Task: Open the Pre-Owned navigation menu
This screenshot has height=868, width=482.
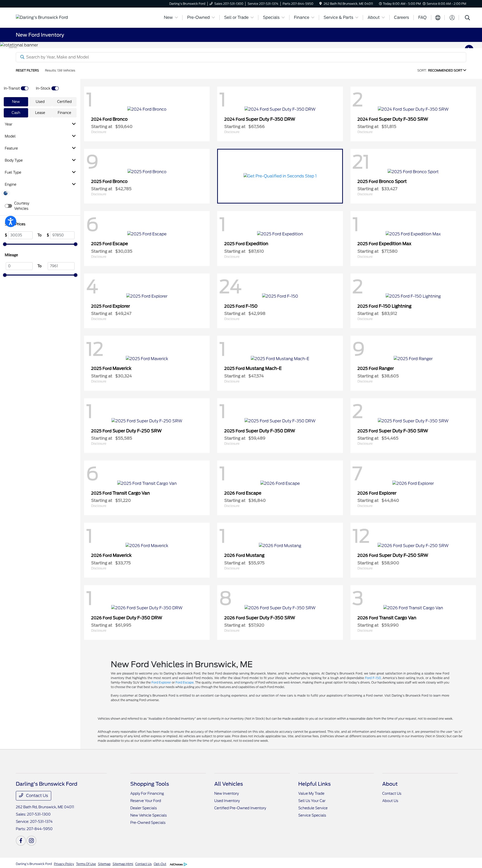Action: [x=201, y=18]
